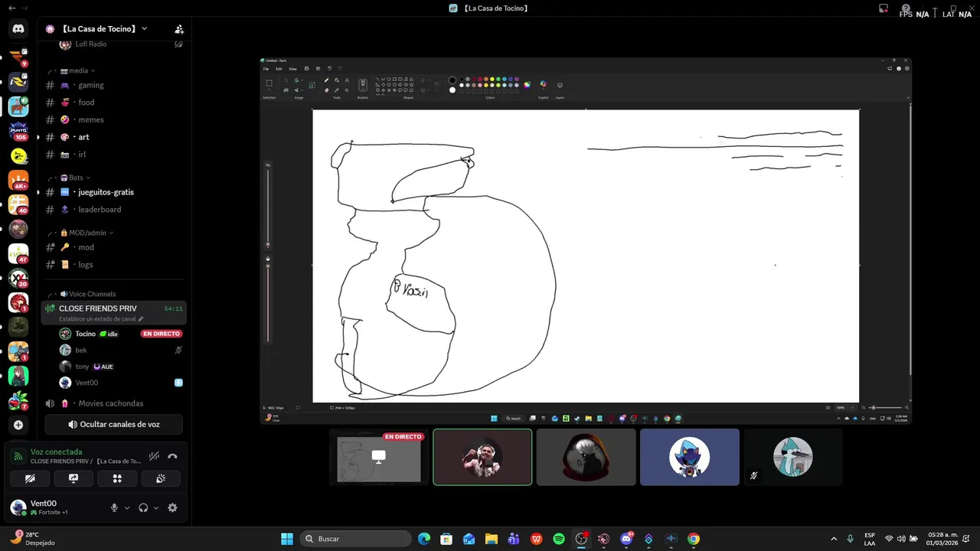
Task: Click the Copilot icon in Paint ribbon
Action: (543, 85)
